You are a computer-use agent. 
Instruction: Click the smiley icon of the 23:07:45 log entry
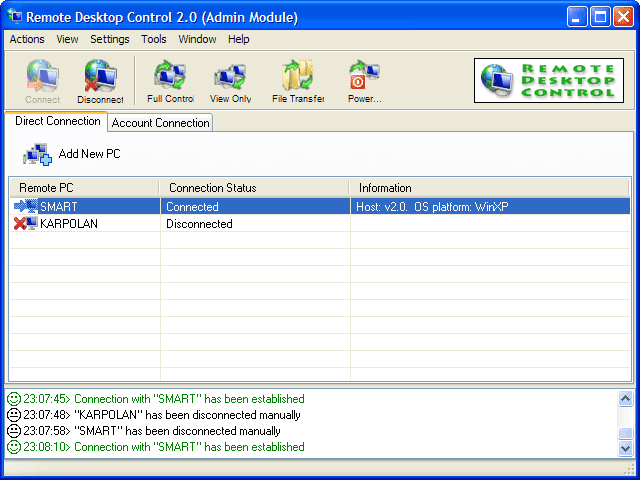click(13, 399)
